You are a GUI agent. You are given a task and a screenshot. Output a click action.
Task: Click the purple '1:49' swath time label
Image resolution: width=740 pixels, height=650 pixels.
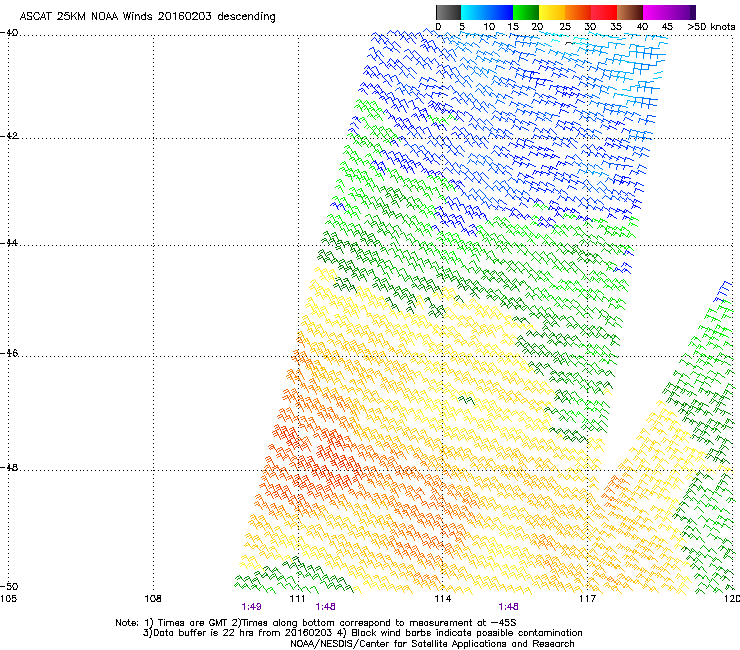tap(251, 607)
